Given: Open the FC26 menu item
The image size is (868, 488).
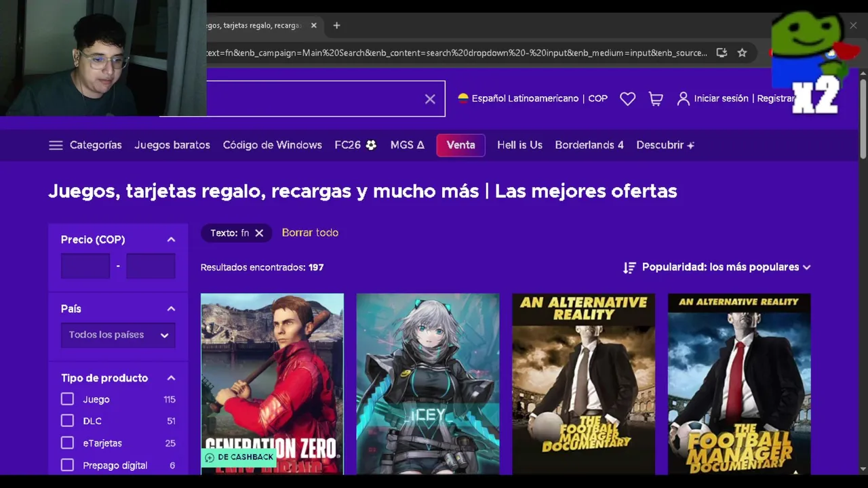Looking at the screenshot, I should tap(355, 145).
